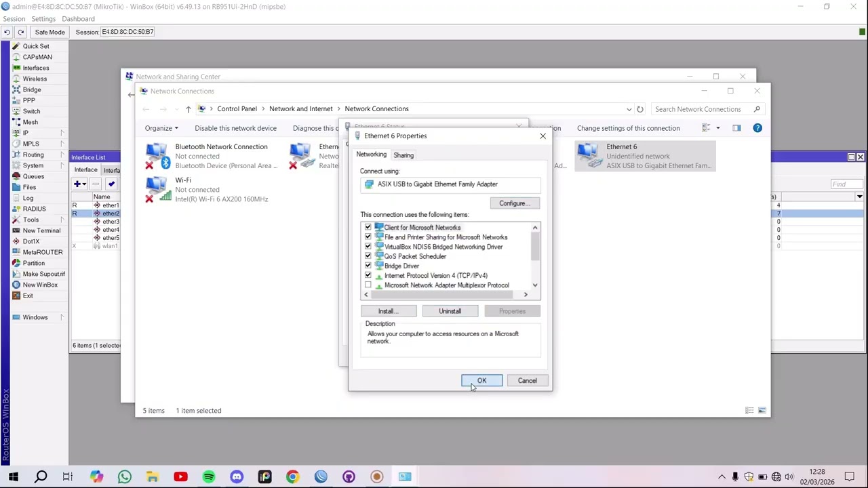Click Help icon in Network Connections
The width and height of the screenshot is (868, 488).
(x=757, y=128)
